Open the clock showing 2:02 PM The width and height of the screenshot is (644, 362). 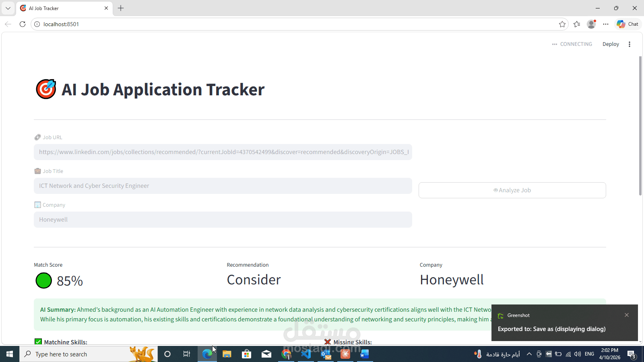coord(609,354)
